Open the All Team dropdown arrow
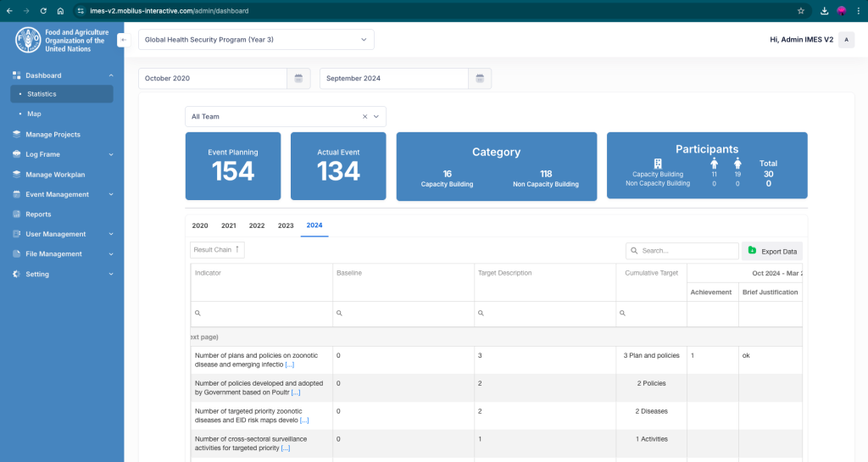This screenshot has height=462, width=868. click(377, 117)
